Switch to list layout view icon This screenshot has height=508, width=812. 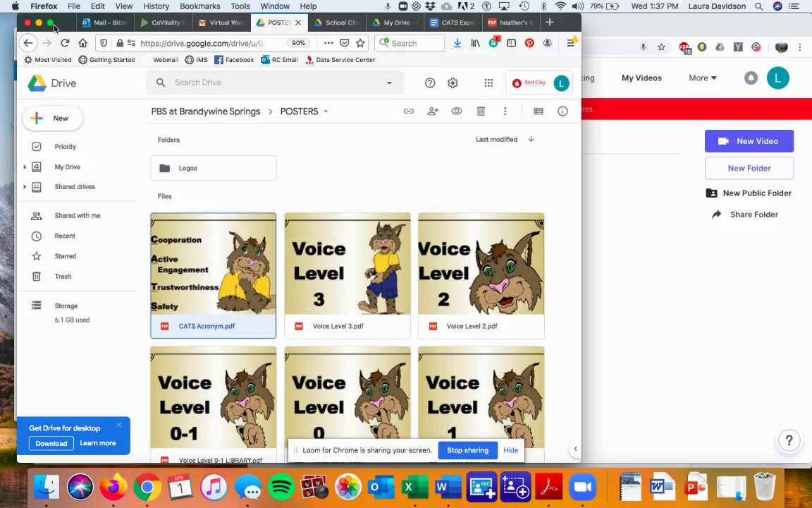click(x=538, y=111)
